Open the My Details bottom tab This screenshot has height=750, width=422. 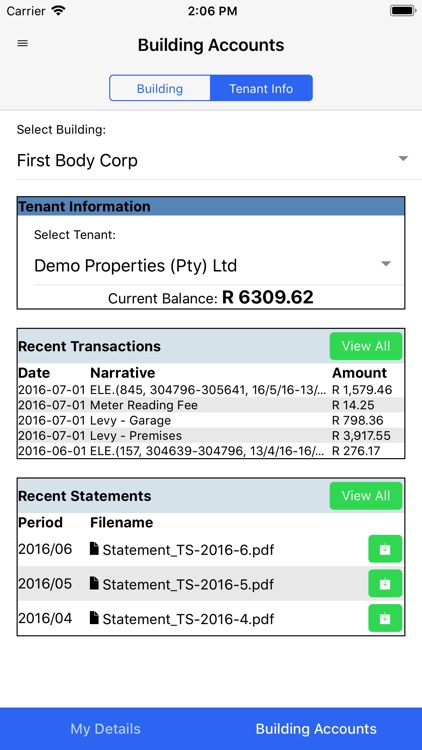[x=105, y=728]
